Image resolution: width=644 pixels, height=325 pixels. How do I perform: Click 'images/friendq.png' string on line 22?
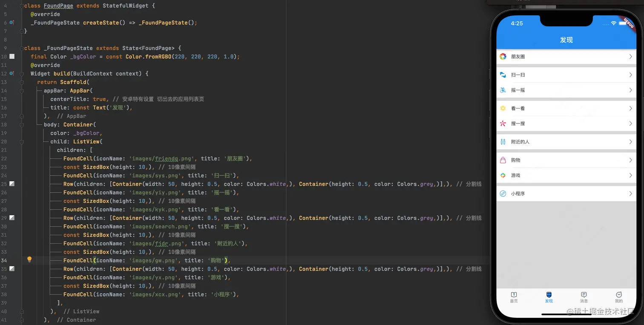162,159
